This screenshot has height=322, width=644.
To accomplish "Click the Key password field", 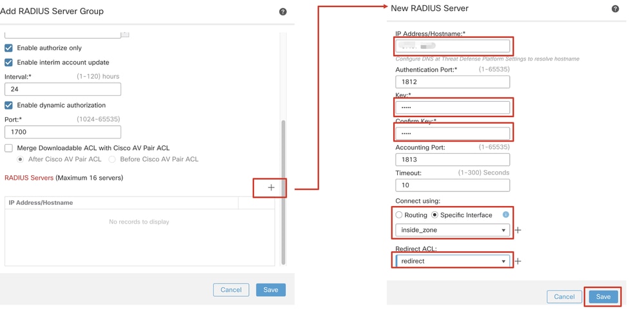I will pos(453,108).
